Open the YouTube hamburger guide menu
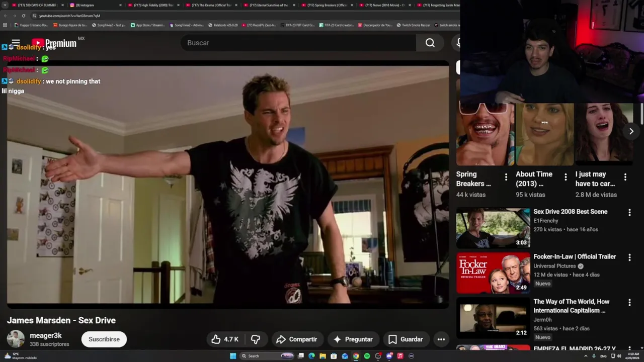Image resolution: width=644 pixels, height=362 pixels. [16, 43]
